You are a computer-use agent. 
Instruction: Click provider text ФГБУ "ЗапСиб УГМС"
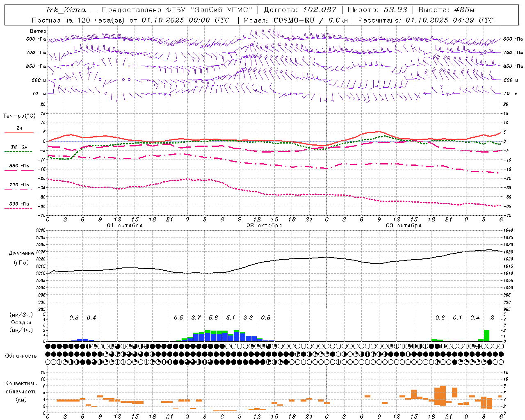point(209,10)
